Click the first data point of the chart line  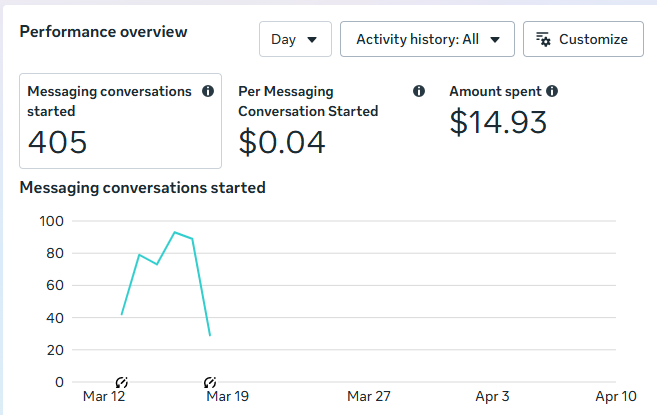pyautogui.click(x=122, y=314)
